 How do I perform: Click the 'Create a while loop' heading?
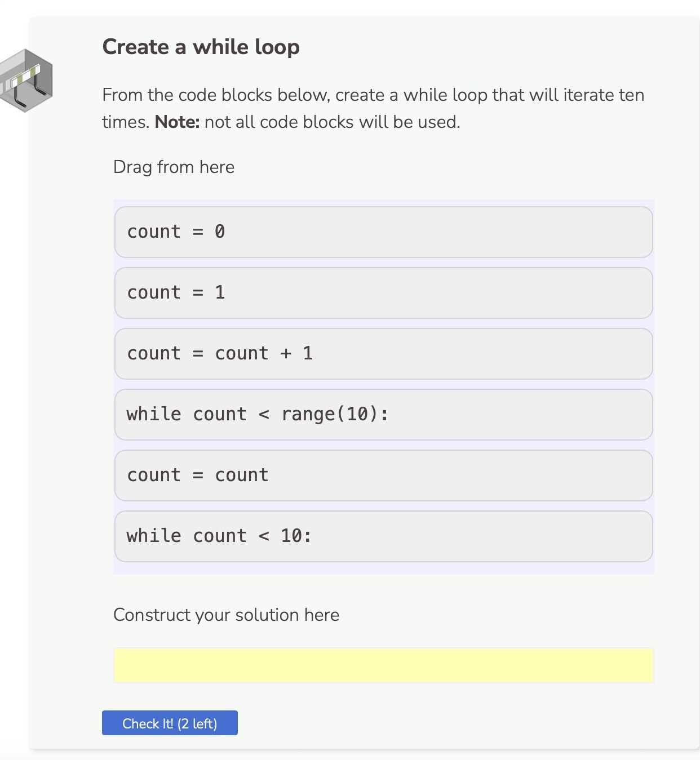click(x=201, y=47)
